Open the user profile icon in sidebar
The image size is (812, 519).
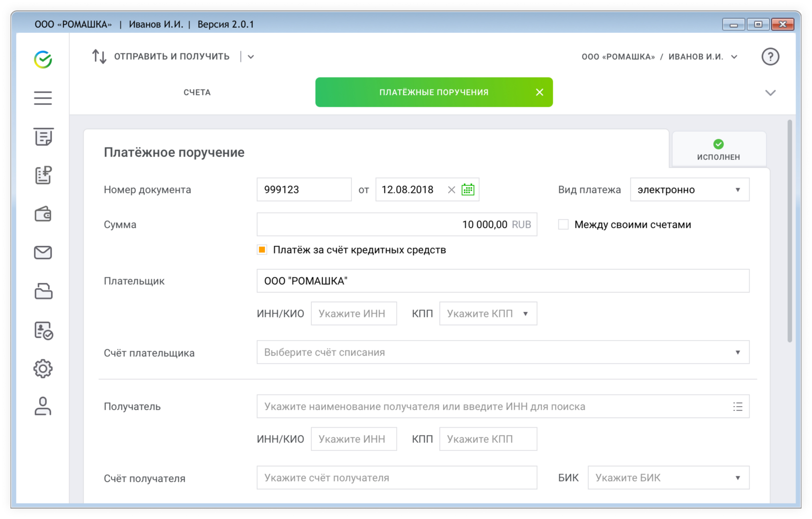point(43,406)
